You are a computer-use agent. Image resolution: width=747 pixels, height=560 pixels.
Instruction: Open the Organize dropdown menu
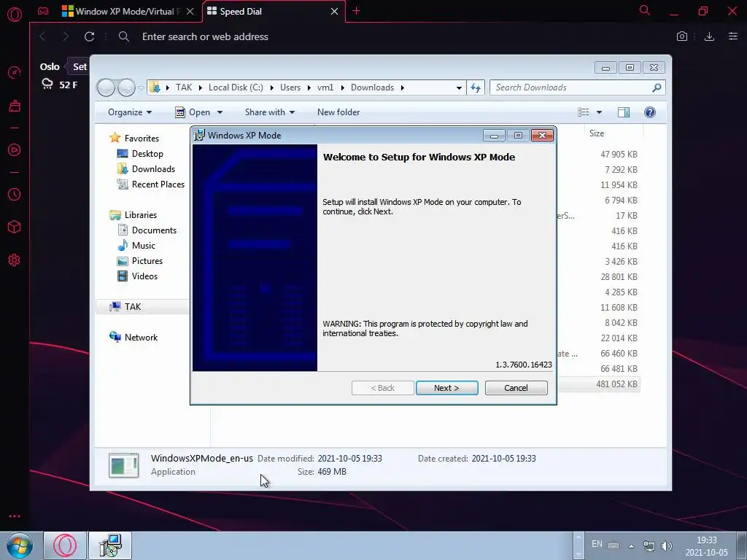coord(130,112)
